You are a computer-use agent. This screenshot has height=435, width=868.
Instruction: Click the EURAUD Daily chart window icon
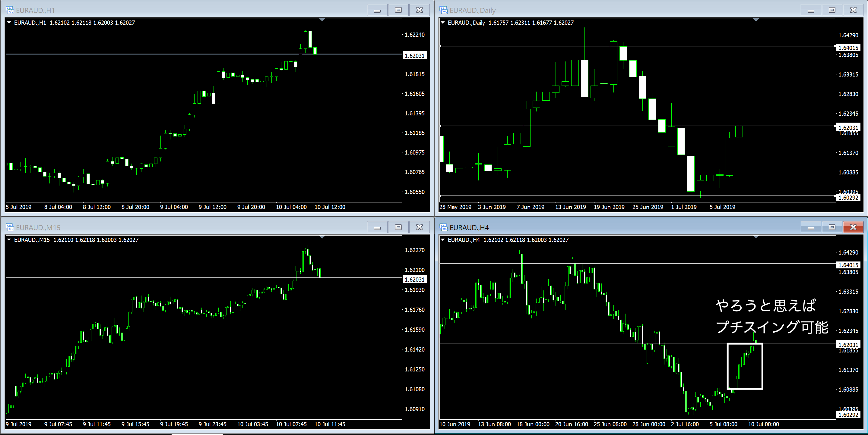pos(443,10)
